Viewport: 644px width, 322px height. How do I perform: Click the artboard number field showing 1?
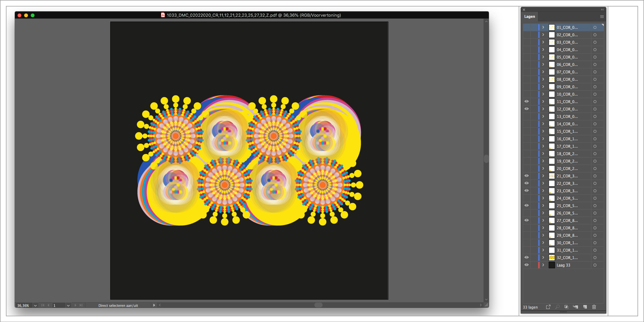[x=59, y=306]
